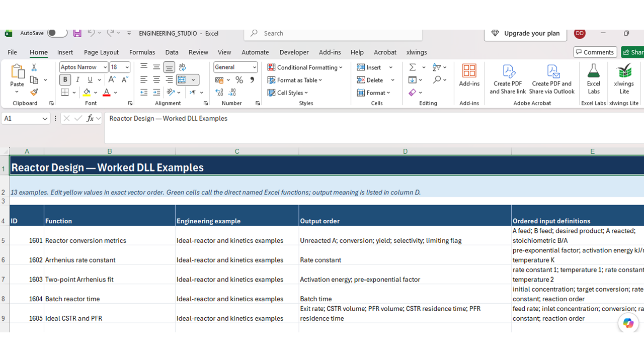Click the Paste clipboard icon

click(17, 71)
